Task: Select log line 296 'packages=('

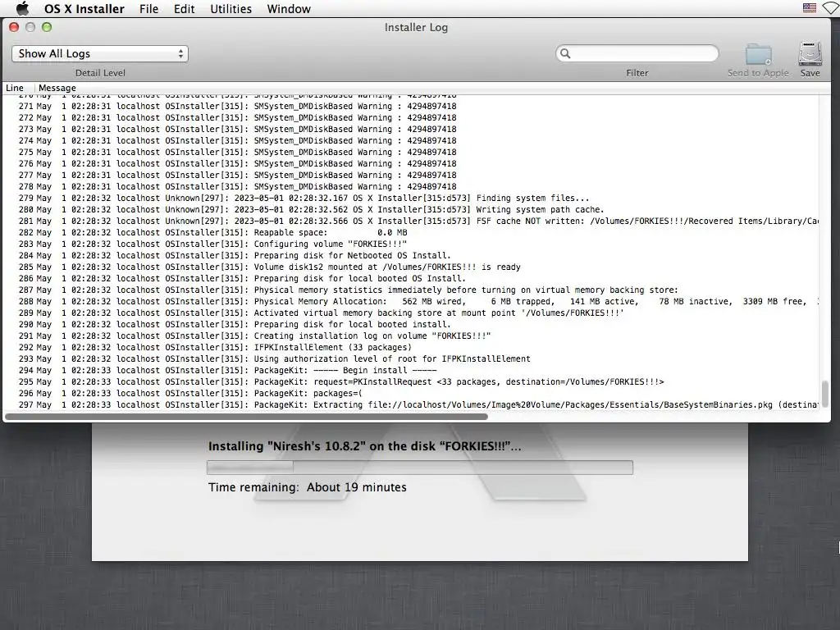Action: (412, 393)
